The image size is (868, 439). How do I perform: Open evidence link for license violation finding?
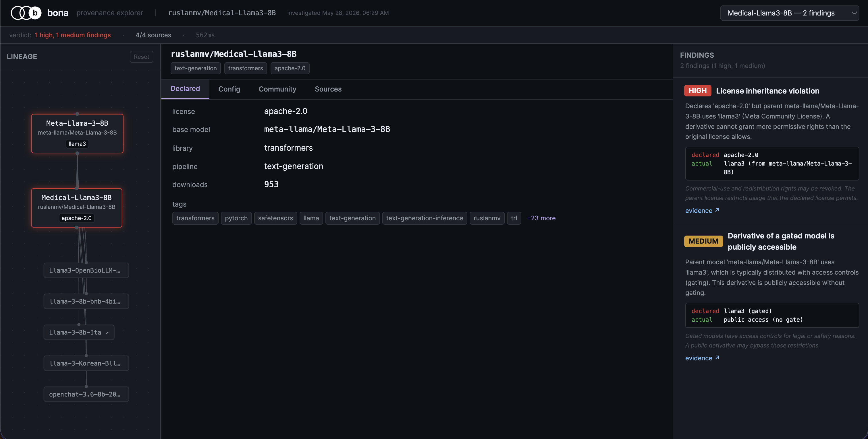point(702,211)
